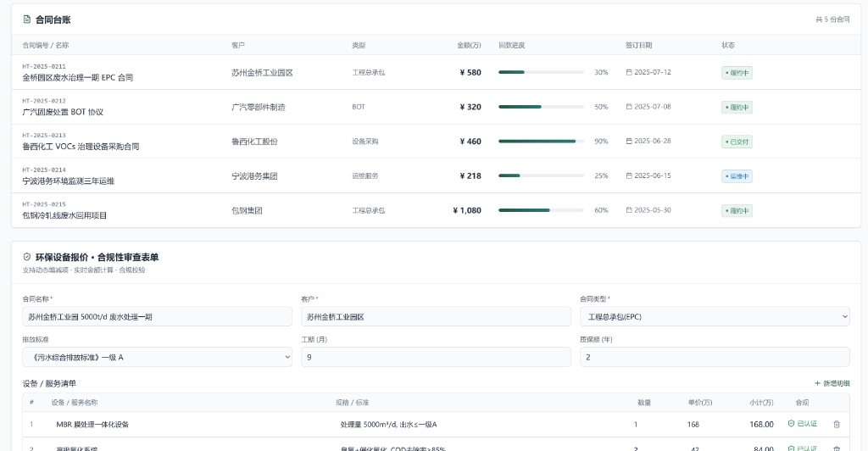The image size is (868, 451).
Task: Focus the 工期 (月) input with value 9
Action: point(436,357)
